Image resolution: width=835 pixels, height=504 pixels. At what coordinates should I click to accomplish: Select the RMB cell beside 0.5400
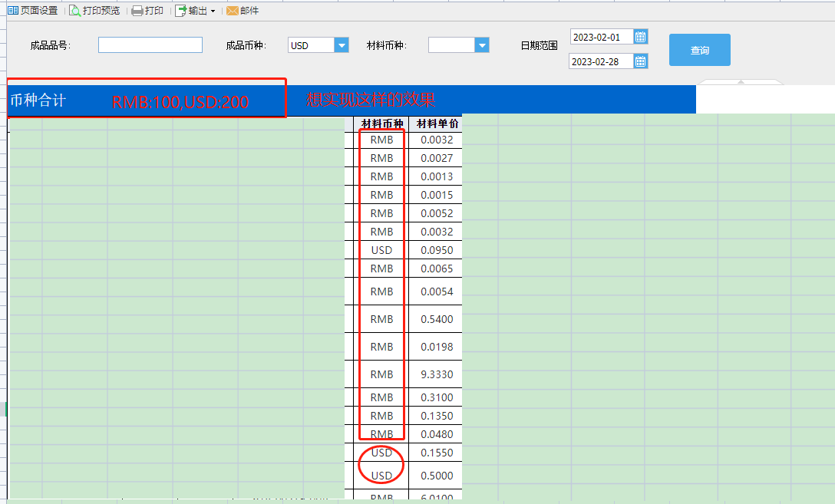[381, 319]
